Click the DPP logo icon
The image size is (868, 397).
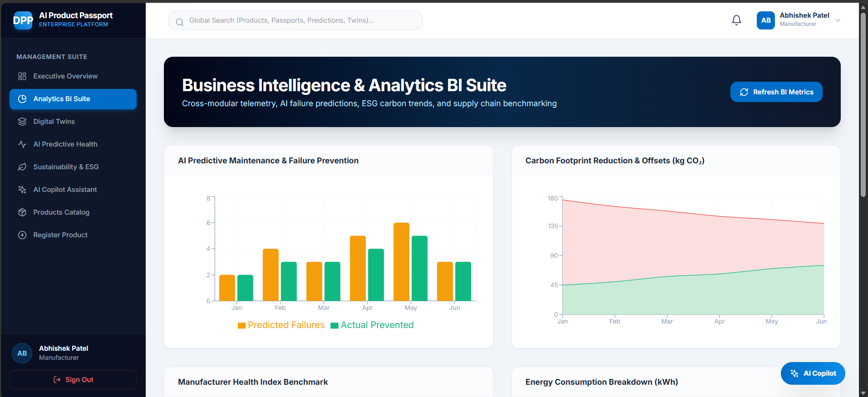[x=23, y=20]
